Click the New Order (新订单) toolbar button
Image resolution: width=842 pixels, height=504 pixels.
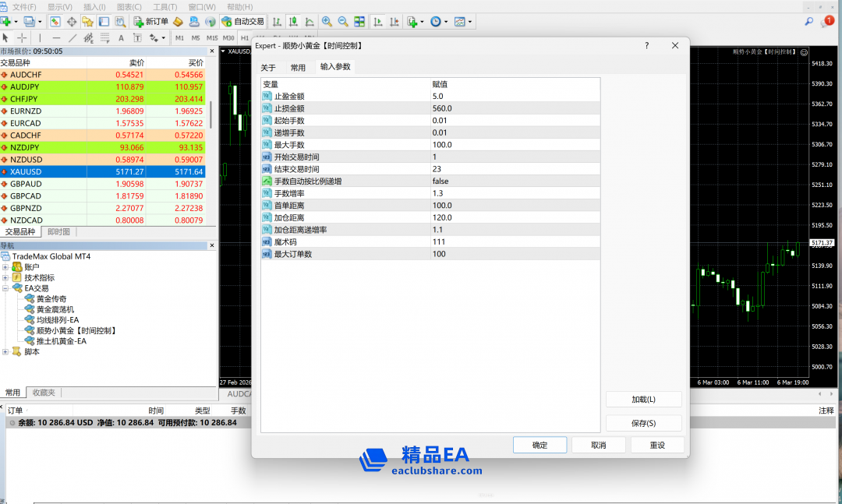pyautogui.click(x=150, y=22)
